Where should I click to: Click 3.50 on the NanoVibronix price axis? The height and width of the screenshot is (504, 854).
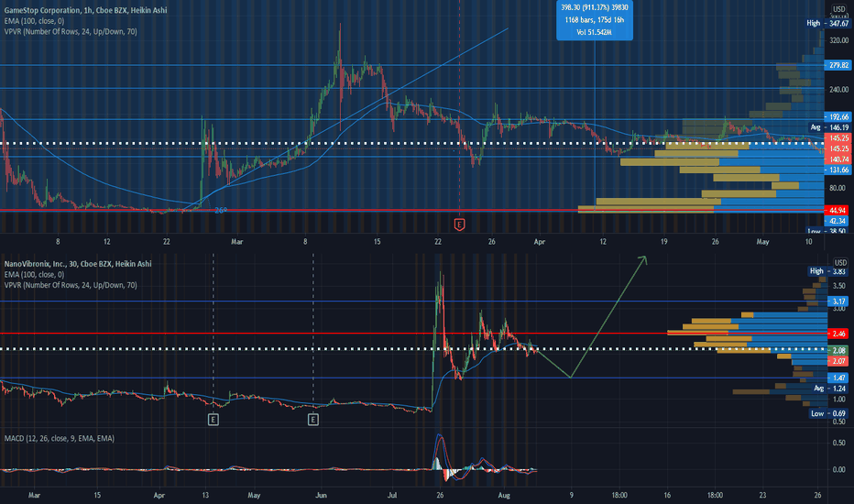[839, 286]
